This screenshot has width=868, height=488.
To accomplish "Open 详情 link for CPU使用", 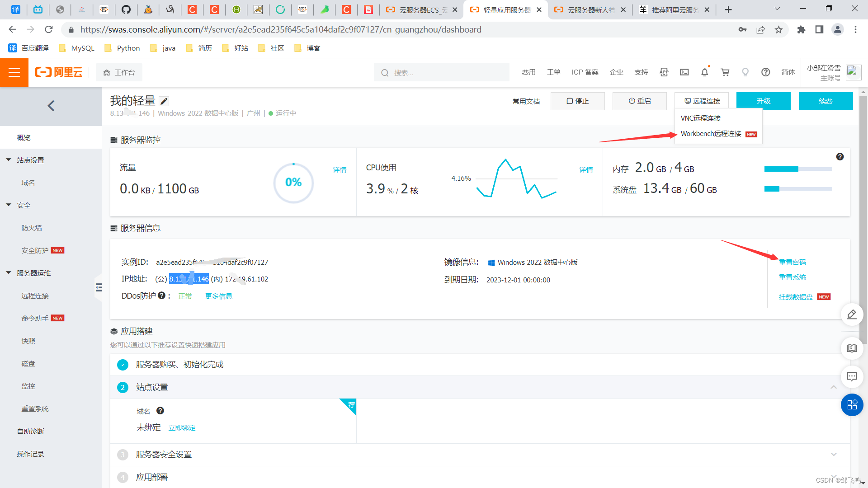I will click(586, 170).
